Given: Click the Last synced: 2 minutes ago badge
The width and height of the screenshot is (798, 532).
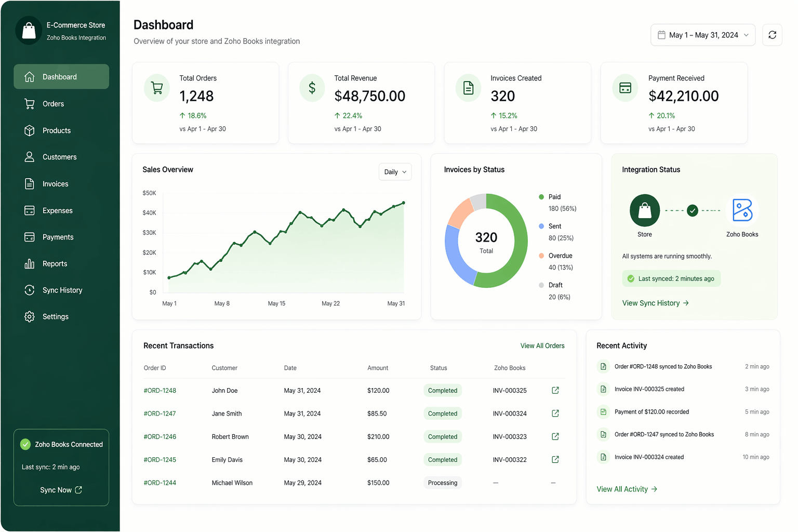Looking at the screenshot, I should tap(671, 278).
